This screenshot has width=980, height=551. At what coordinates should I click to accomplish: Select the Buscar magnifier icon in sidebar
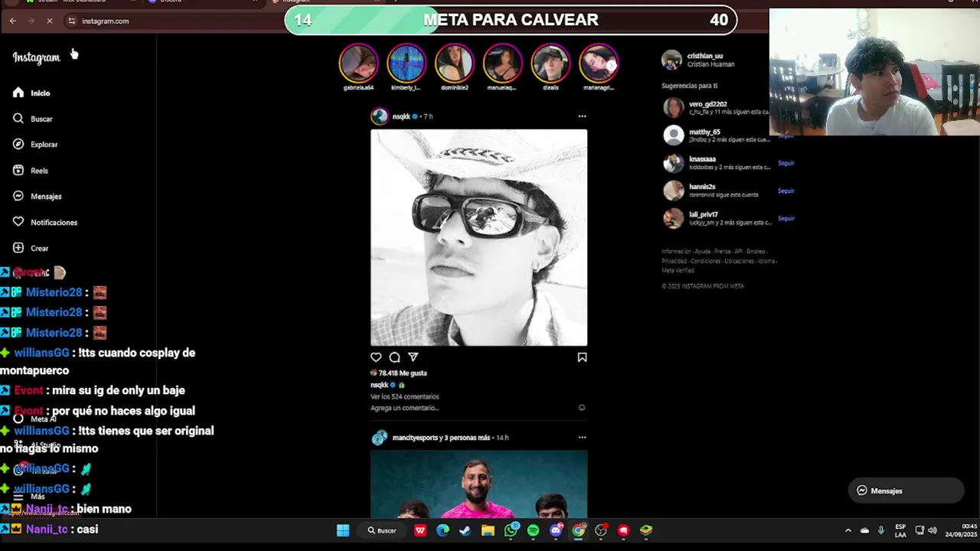point(18,119)
